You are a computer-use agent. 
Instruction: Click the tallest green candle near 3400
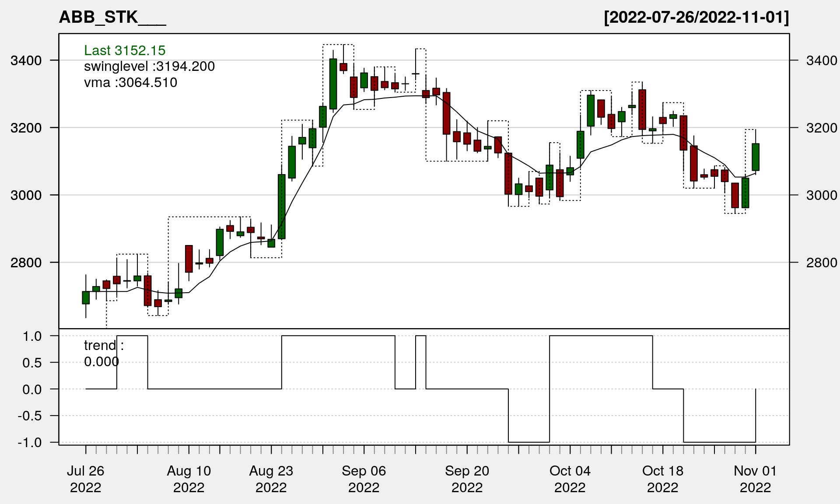coord(333,84)
